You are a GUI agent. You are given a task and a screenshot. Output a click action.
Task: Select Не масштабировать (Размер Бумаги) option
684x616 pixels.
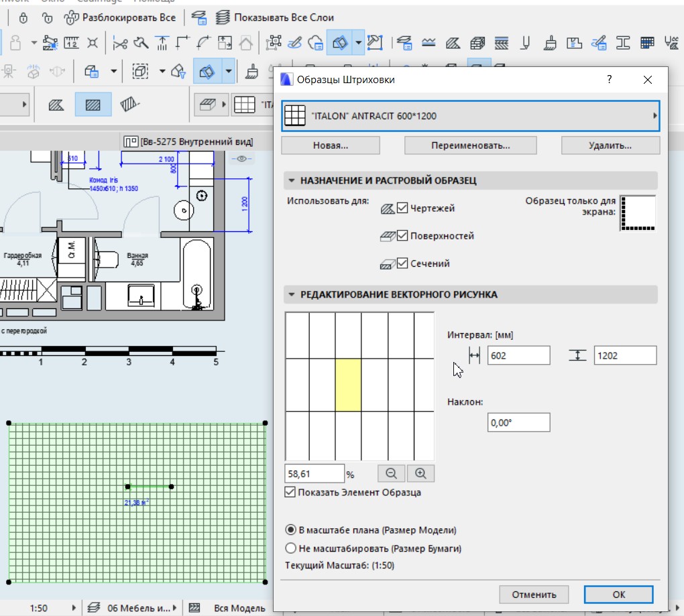[291, 548]
